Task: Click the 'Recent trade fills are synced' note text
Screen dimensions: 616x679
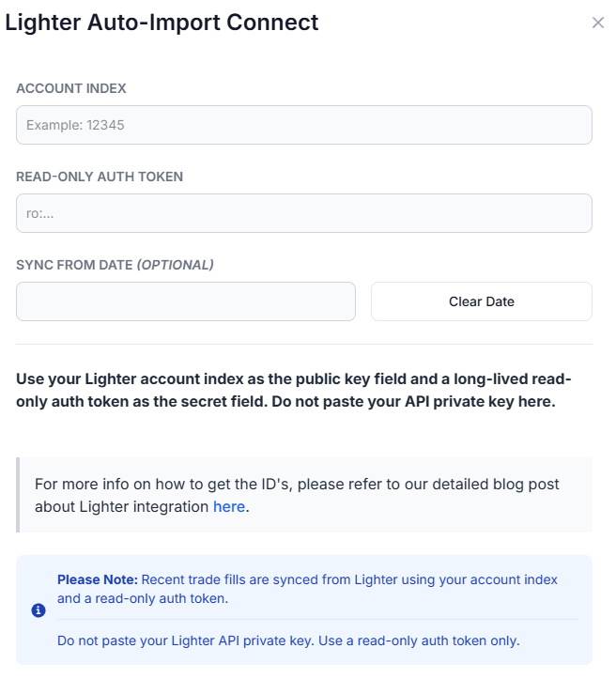Action: 349,579
